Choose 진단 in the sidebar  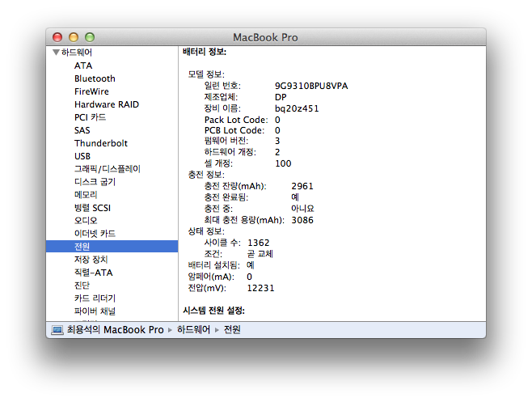[x=82, y=286]
